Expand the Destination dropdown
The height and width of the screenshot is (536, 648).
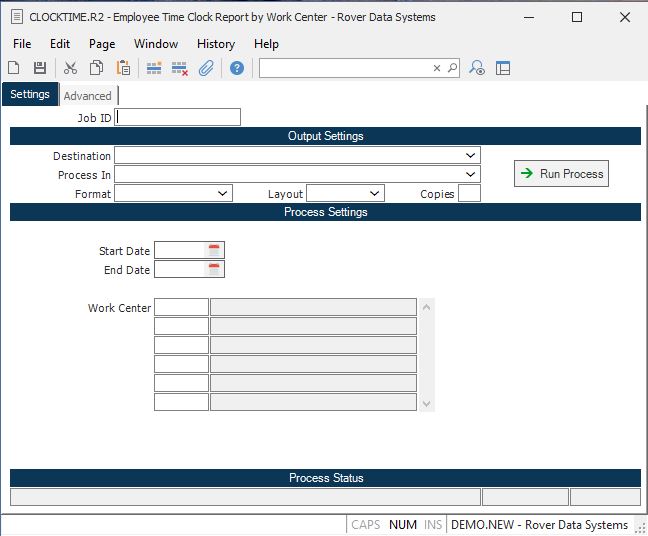(x=470, y=156)
